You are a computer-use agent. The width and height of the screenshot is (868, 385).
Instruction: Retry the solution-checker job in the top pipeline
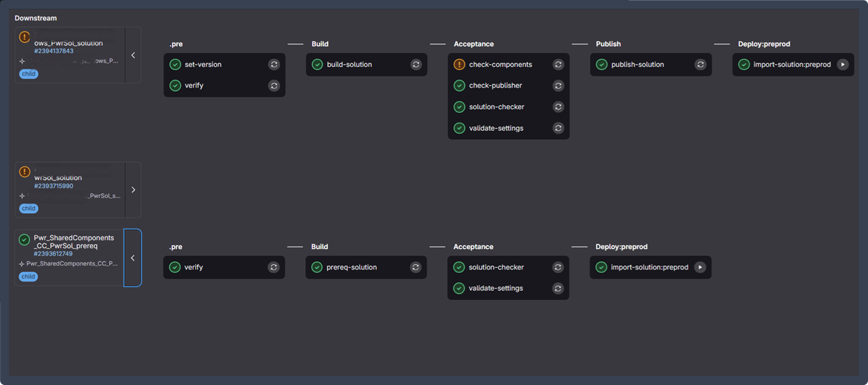pos(558,106)
